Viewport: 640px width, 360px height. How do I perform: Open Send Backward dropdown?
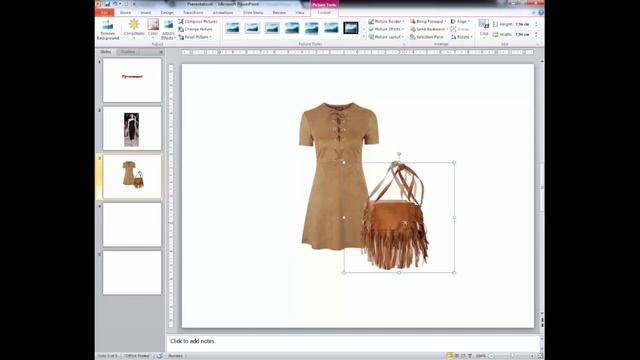click(x=429, y=29)
